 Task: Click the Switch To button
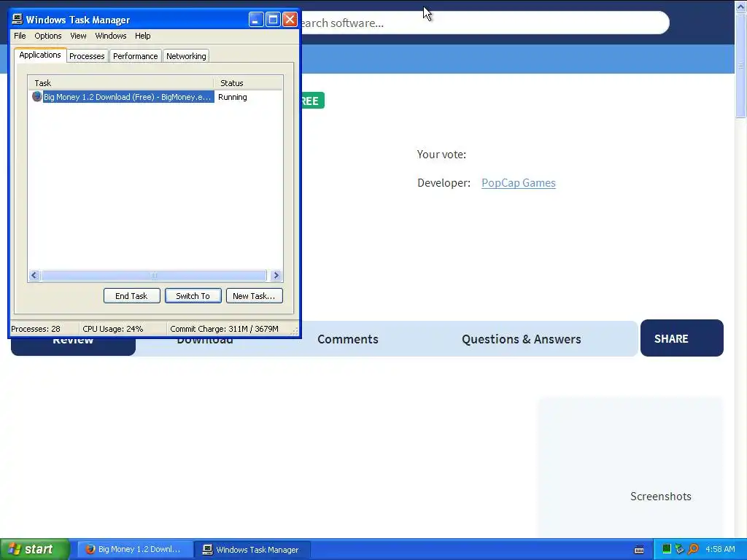(x=193, y=296)
